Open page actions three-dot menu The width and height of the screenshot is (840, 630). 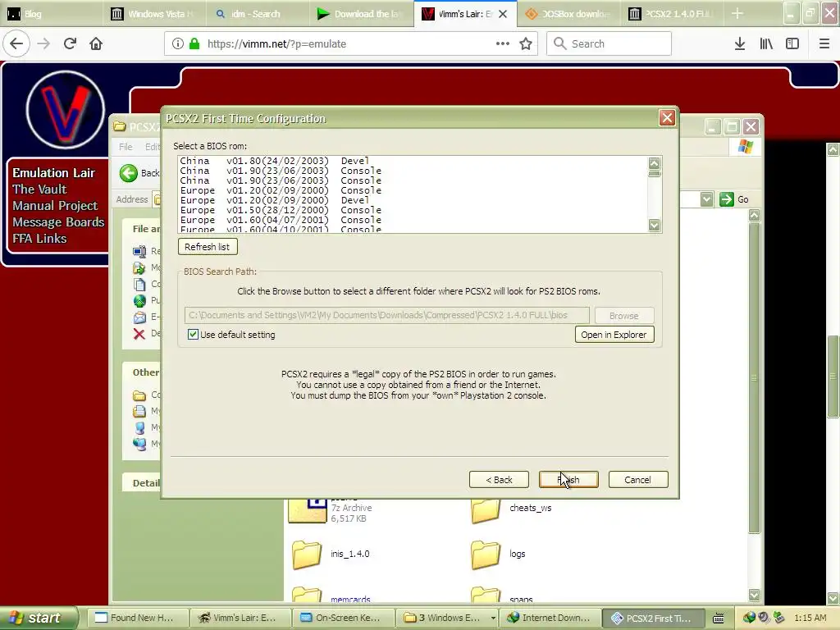click(503, 43)
